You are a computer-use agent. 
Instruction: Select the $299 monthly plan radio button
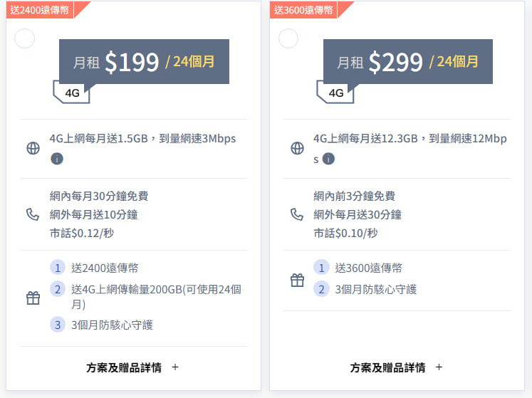pos(288,38)
